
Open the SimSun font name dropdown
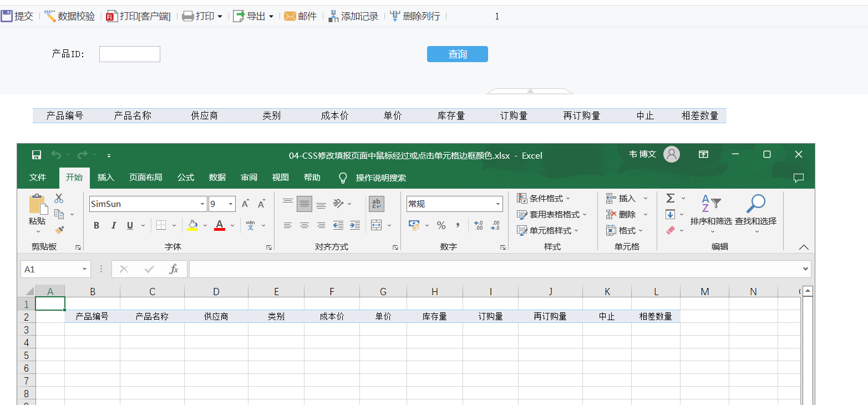pyautogui.click(x=202, y=204)
